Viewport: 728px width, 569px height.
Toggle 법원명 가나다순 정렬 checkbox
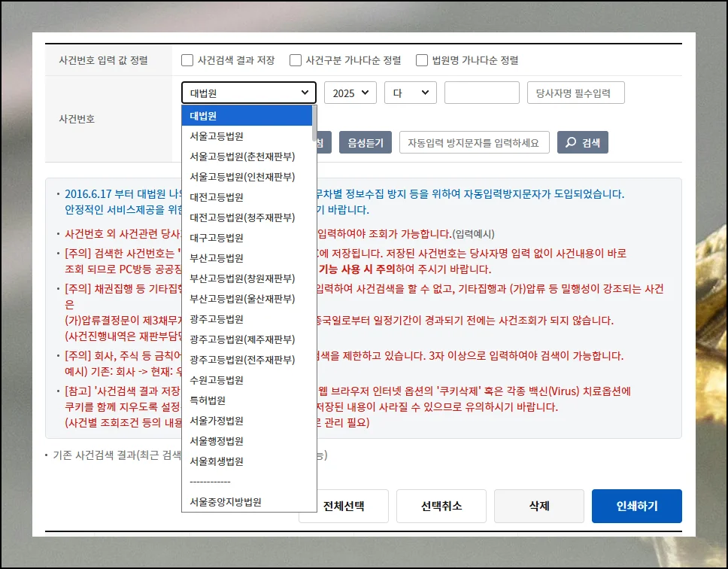(422, 60)
